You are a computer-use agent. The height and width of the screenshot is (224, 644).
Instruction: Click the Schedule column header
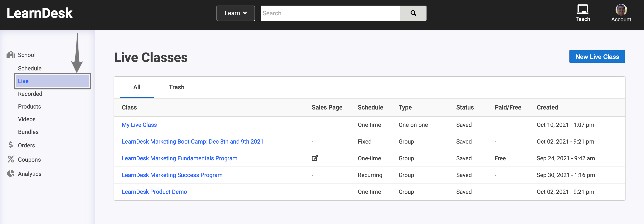370,107
